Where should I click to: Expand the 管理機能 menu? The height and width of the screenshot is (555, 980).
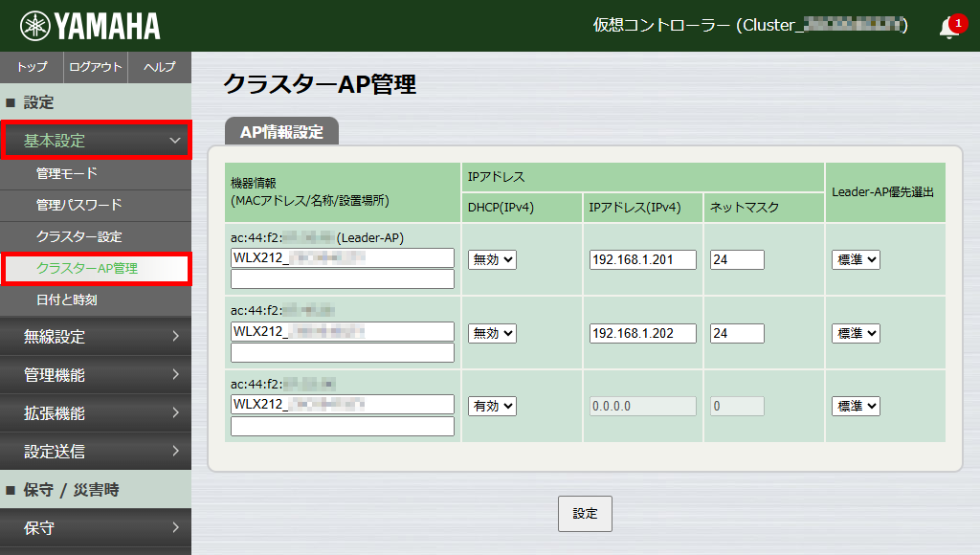[96, 375]
